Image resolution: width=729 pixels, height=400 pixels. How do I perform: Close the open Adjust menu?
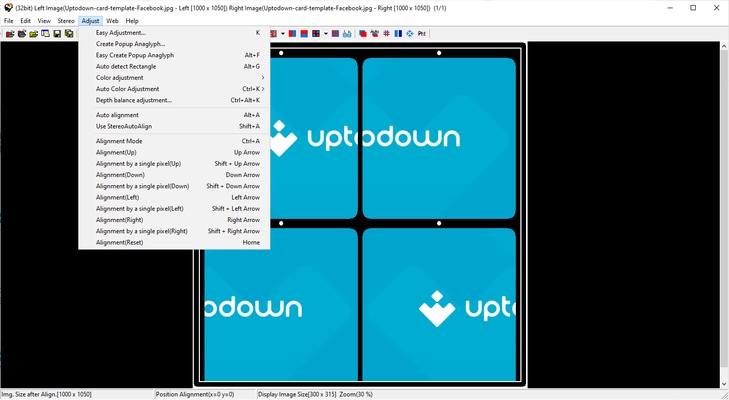90,21
